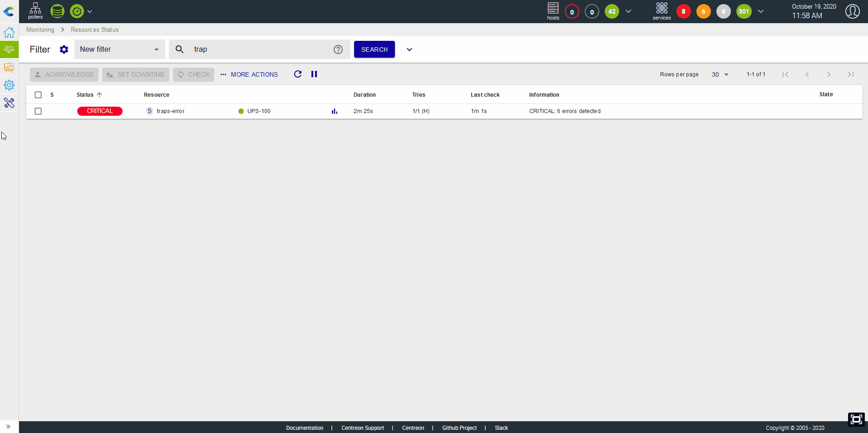Open the Monitoring heartbeat sidebar menu
Image resolution: width=868 pixels, height=433 pixels.
pyautogui.click(x=9, y=49)
